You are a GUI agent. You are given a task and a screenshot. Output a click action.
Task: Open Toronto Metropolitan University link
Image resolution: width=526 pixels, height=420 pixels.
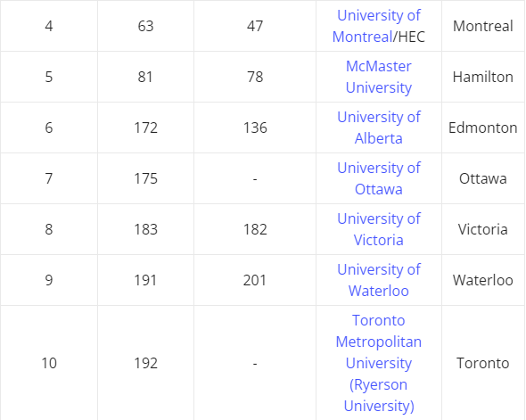[x=378, y=363]
